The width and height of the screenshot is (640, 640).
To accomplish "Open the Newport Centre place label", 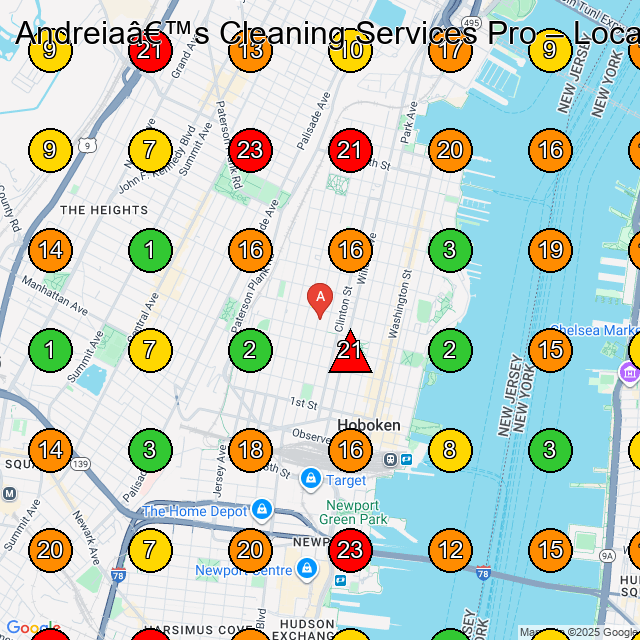I will tap(244, 570).
